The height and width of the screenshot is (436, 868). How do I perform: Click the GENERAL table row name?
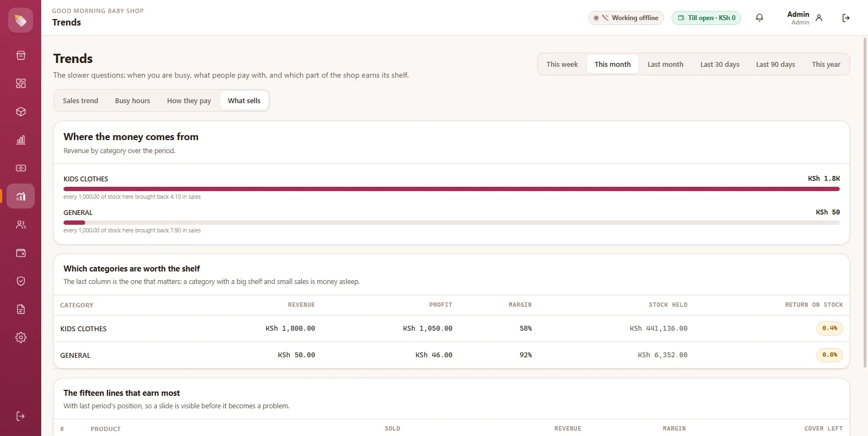click(x=75, y=355)
